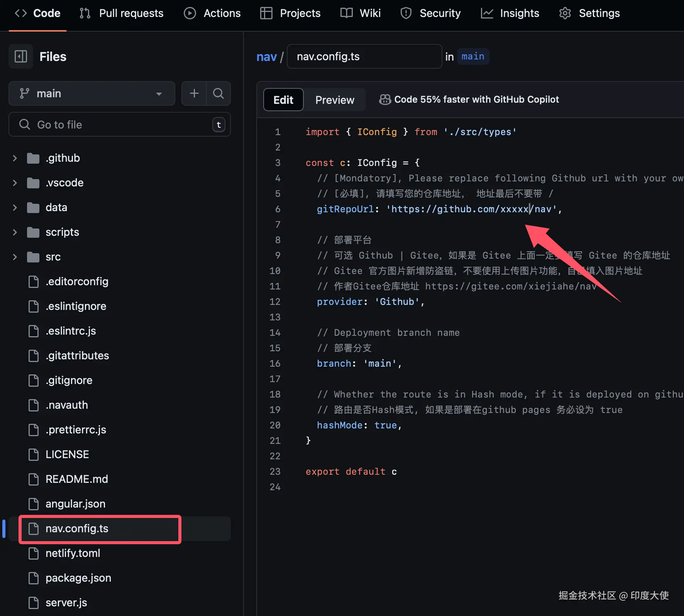Click the package.json file icon
The height and width of the screenshot is (616, 684).
click(34, 578)
